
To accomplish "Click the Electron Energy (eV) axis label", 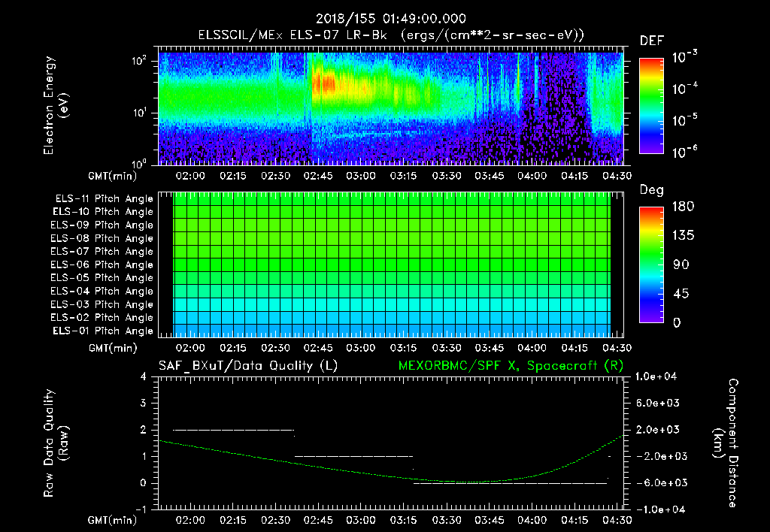I will tap(56, 105).
